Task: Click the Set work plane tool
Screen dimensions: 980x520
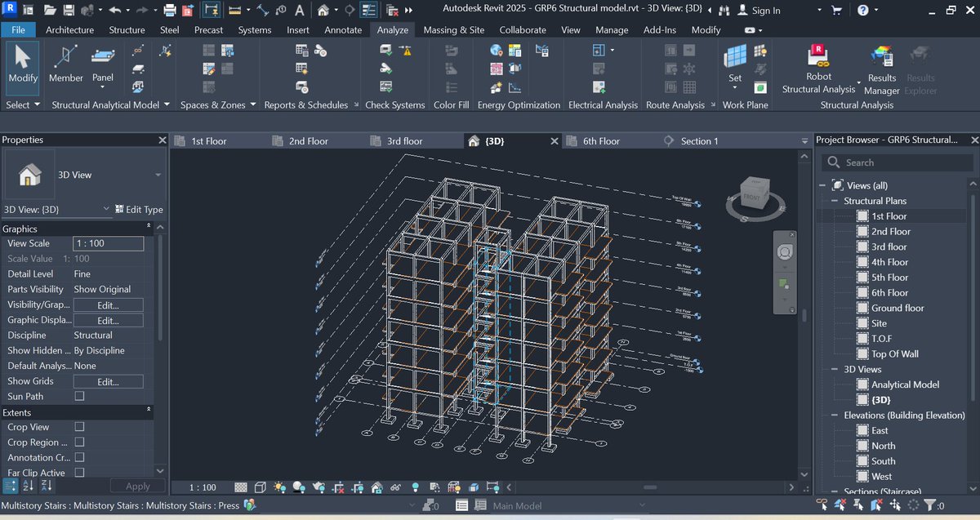Action: point(735,64)
